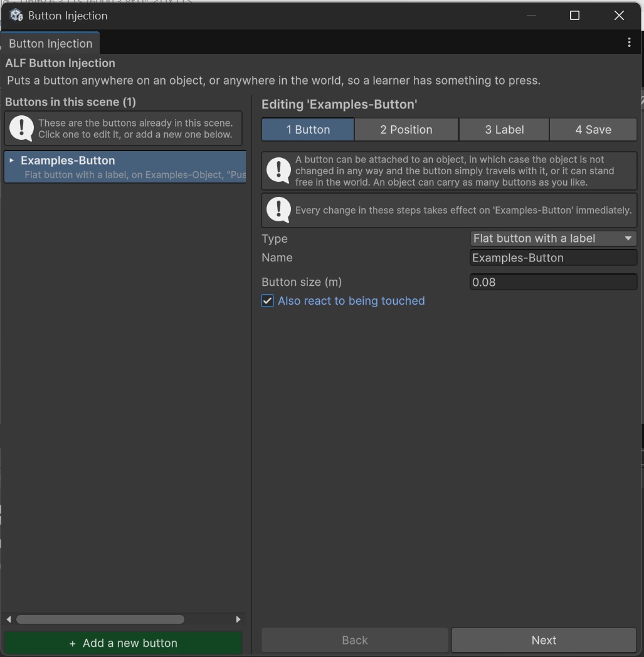The image size is (644, 657).
Task: Minimize the Button Injection window
Action: coord(531,16)
